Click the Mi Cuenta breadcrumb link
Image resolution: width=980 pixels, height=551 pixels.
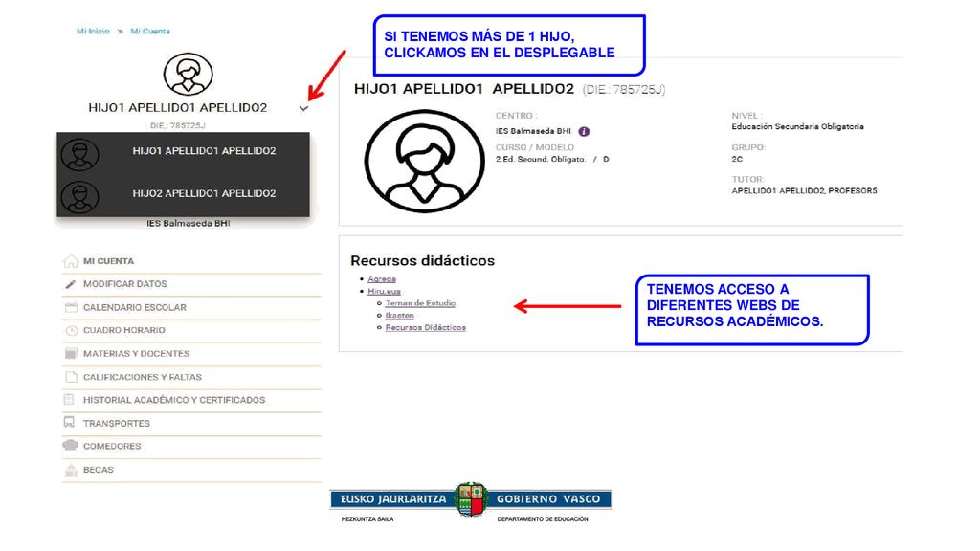pos(150,32)
